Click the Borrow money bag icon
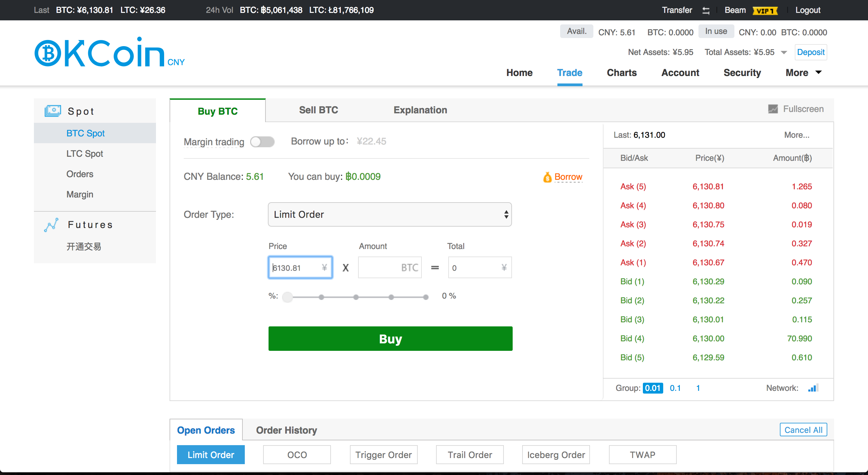The height and width of the screenshot is (475, 868). pyautogui.click(x=547, y=177)
